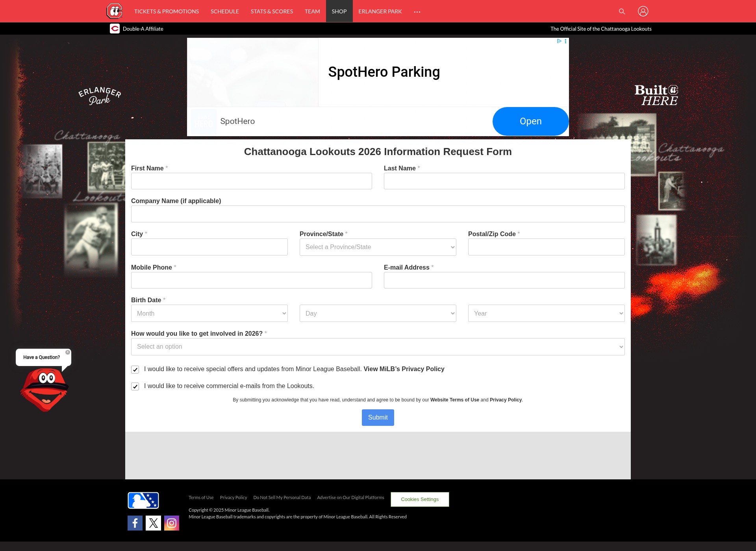Click the Mobile Phone input field
The width and height of the screenshot is (756, 551).
(x=252, y=280)
